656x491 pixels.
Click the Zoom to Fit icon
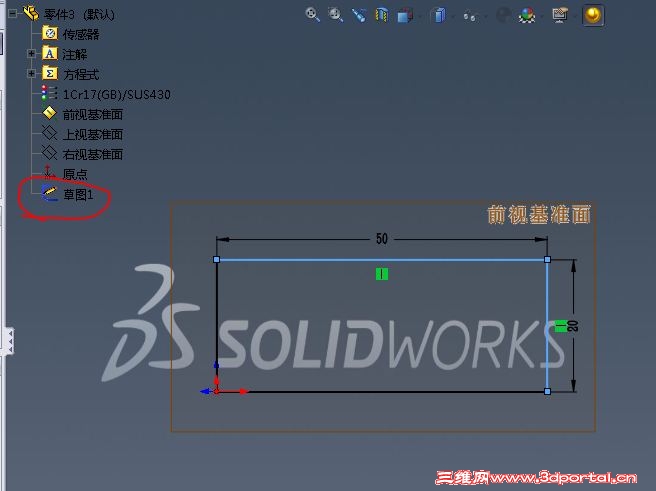pyautogui.click(x=312, y=15)
